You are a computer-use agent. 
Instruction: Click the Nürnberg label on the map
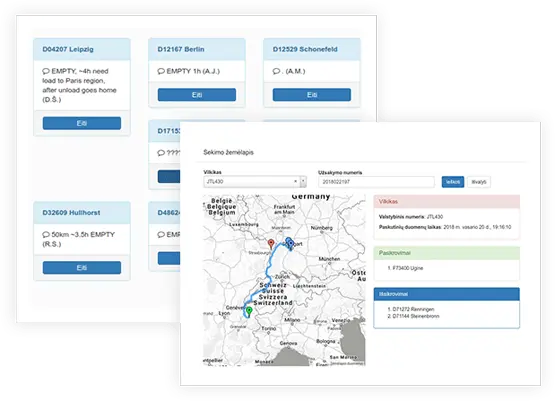(x=321, y=228)
